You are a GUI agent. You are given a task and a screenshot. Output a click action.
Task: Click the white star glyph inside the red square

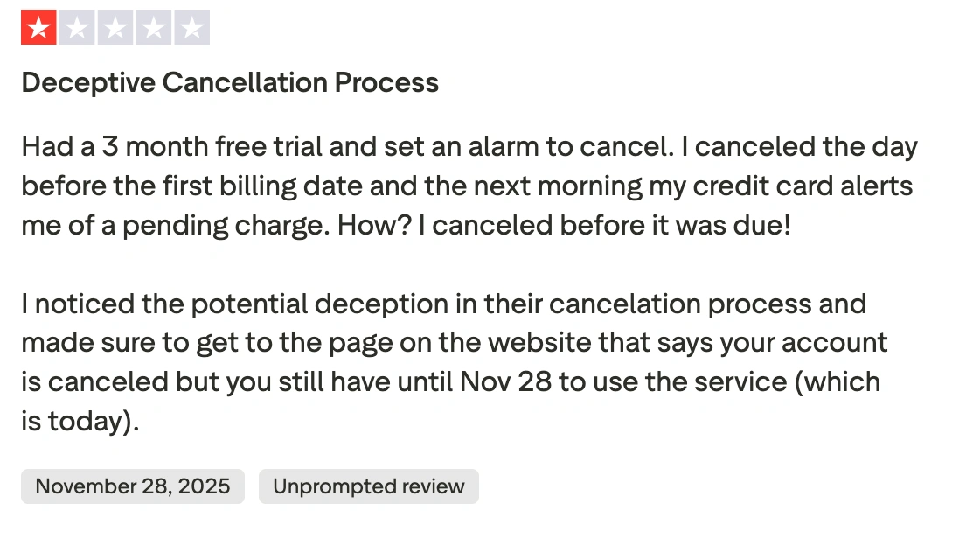click(x=38, y=27)
